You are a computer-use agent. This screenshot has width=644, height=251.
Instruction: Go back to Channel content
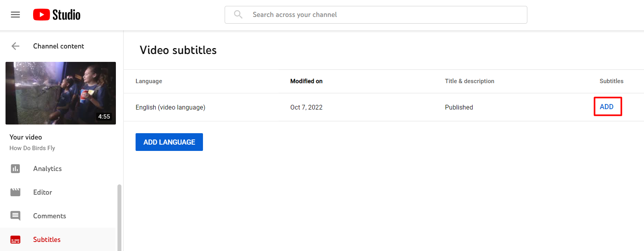pyautogui.click(x=58, y=46)
